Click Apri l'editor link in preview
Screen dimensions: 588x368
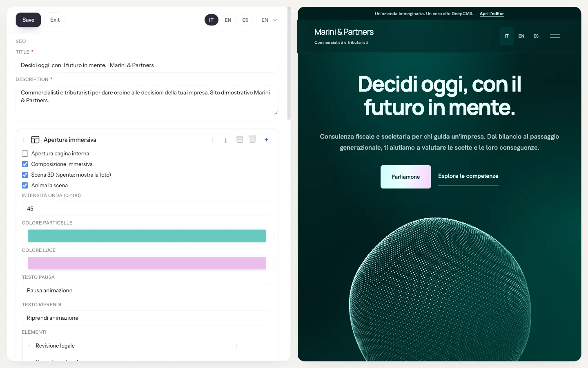tap(492, 13)
